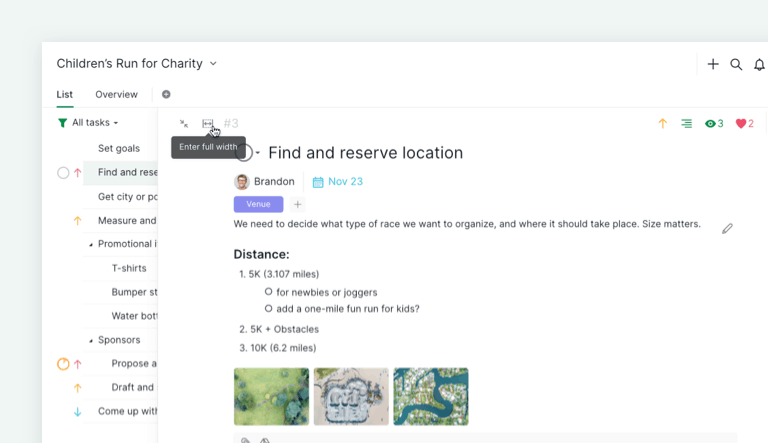Click the calendar icon beside Nov 23
Viewport: 768px width, 443px height.
coord(318,182)
